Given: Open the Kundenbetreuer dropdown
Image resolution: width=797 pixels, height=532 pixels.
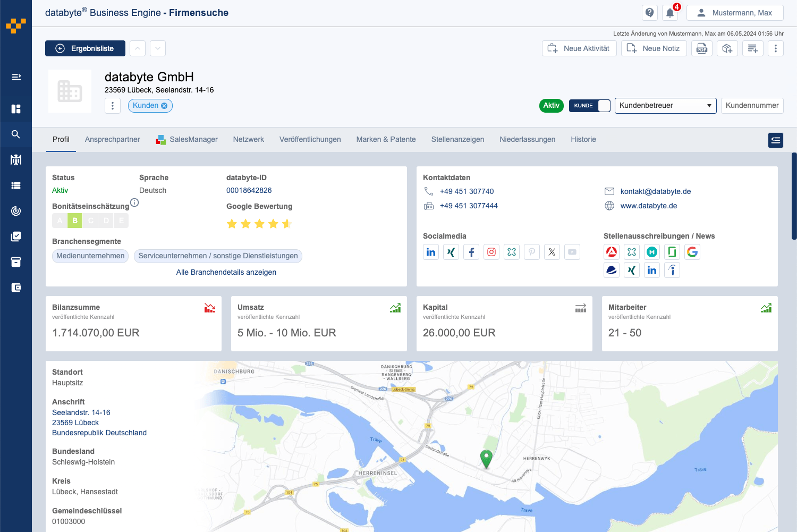Looking at the screenshot, I should [665, 105].
